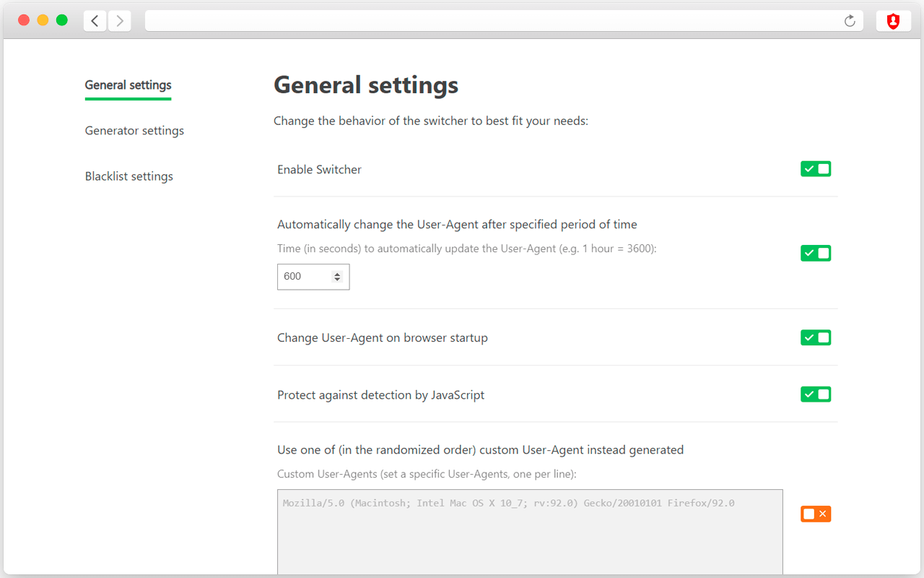The image size is (924, 578).
Task: Open the User-Agent Switcher extension icon
Action: point(894,20)
